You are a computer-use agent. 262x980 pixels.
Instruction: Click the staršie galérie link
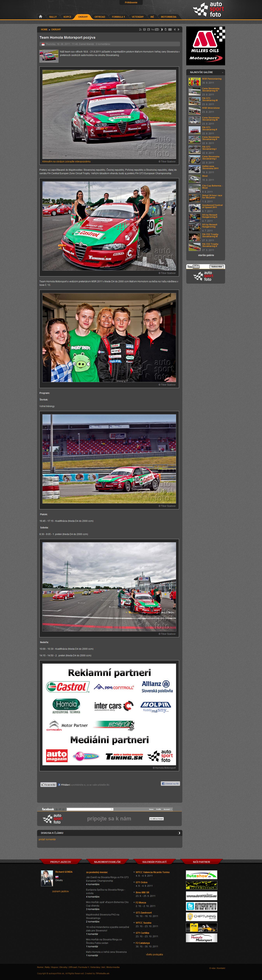point(206,255)
